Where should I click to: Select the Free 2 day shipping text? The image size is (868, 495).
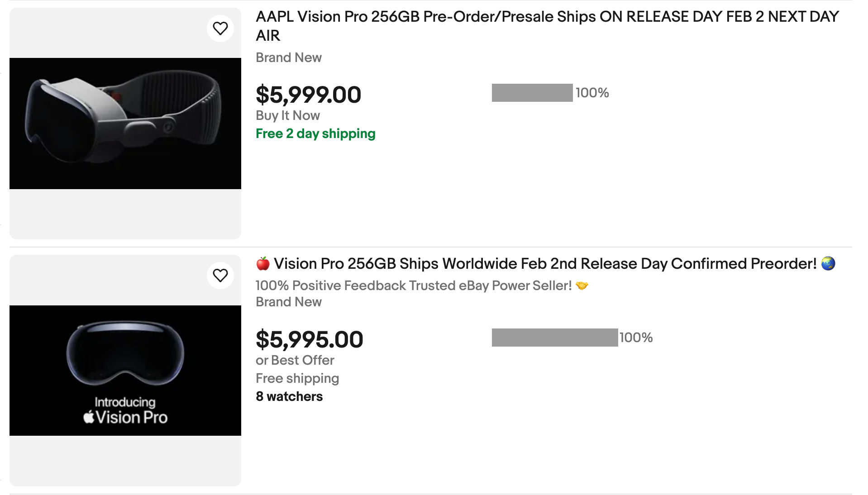315,133
